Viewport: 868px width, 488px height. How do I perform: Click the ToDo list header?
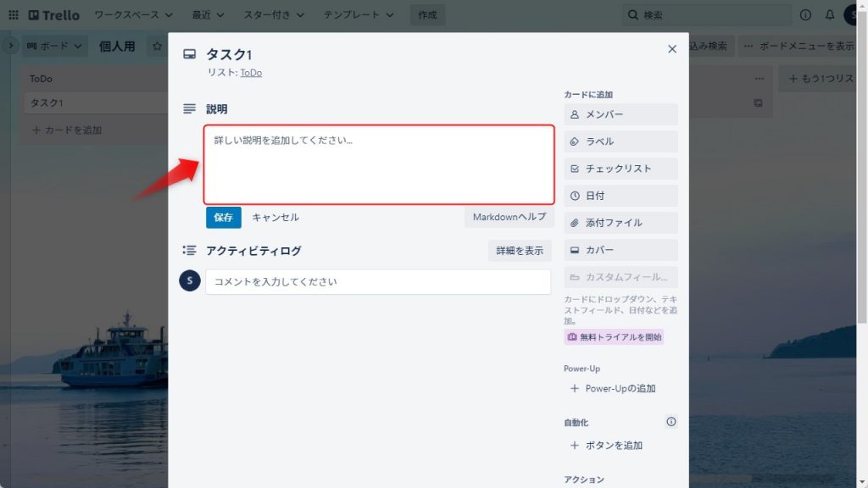pos(41,79)
